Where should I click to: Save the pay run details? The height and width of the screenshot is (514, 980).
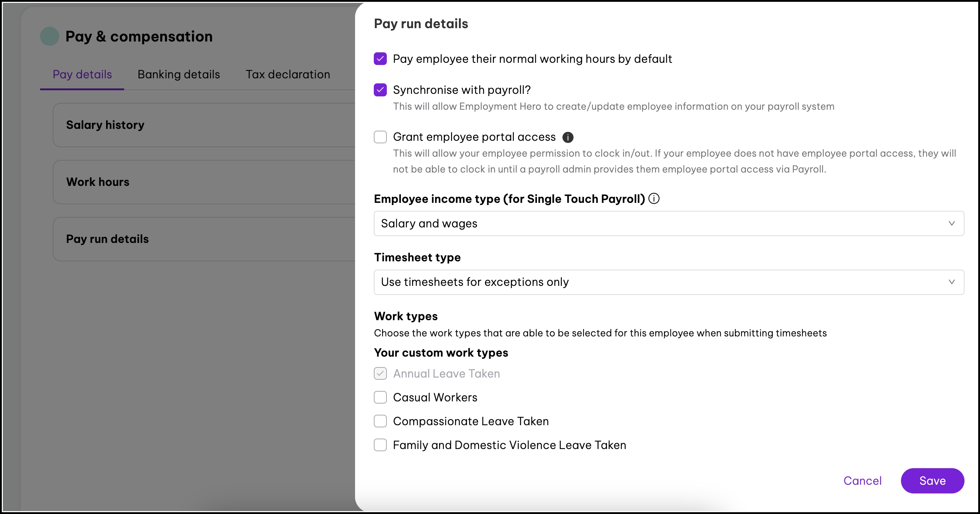[932, 480]
